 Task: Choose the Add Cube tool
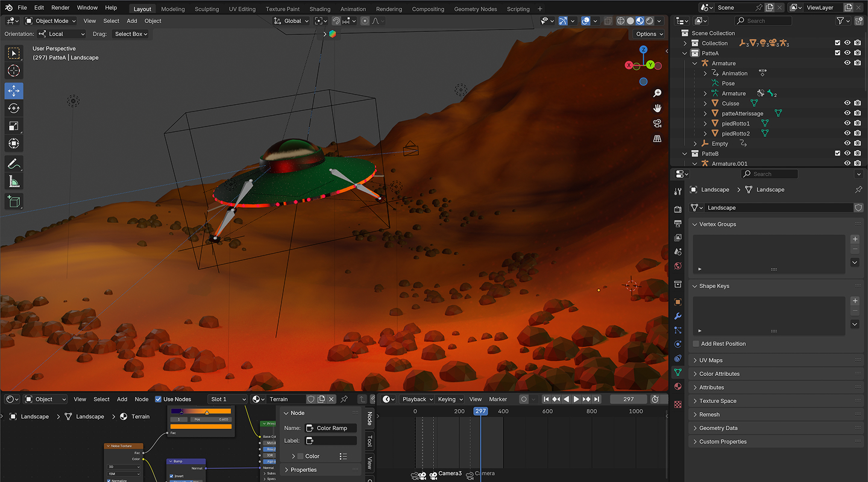14,202
